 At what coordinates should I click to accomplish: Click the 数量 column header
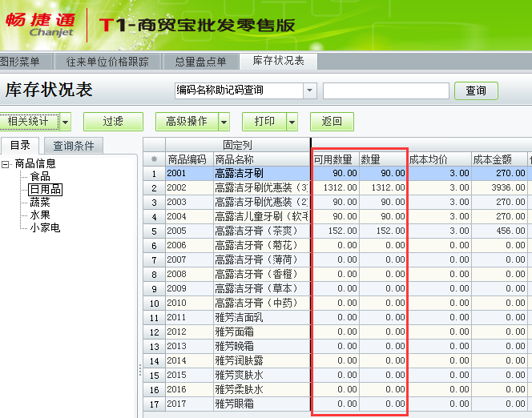(x=383, y=159)
